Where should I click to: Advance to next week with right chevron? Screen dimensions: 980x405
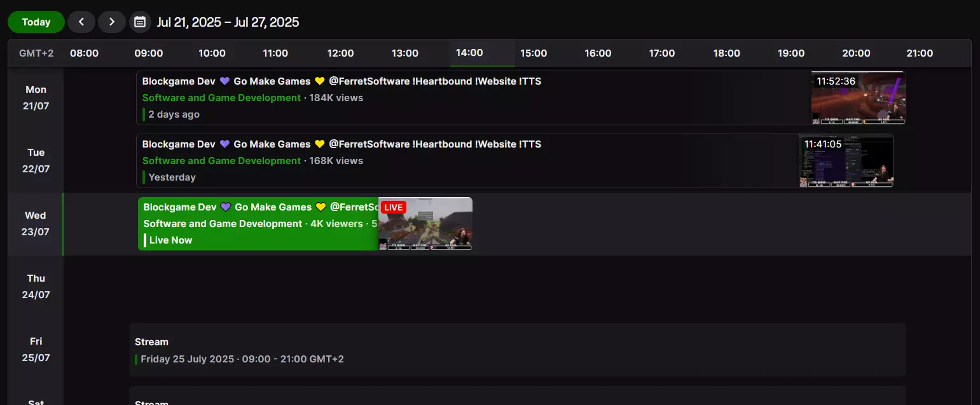[112, 22]
